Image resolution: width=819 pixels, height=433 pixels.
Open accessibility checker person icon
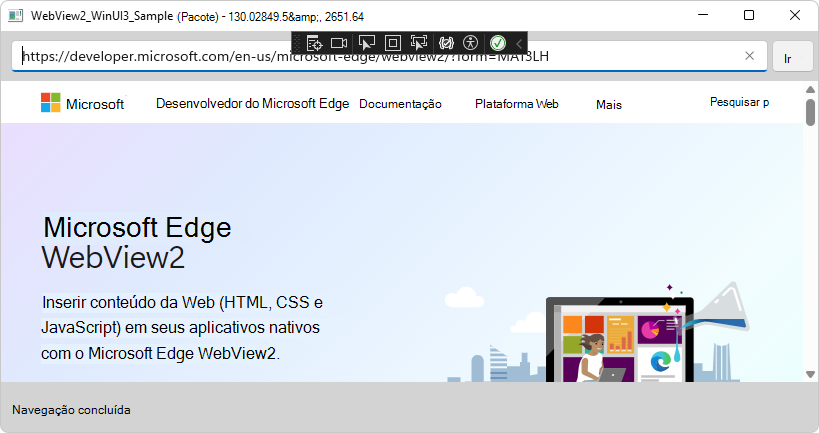[471, 43]
